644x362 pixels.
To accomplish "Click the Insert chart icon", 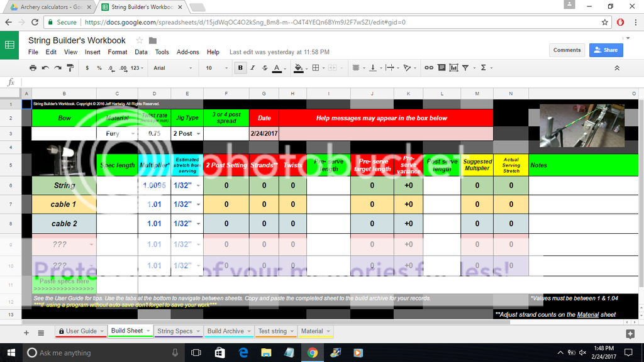I will point(453,68).
